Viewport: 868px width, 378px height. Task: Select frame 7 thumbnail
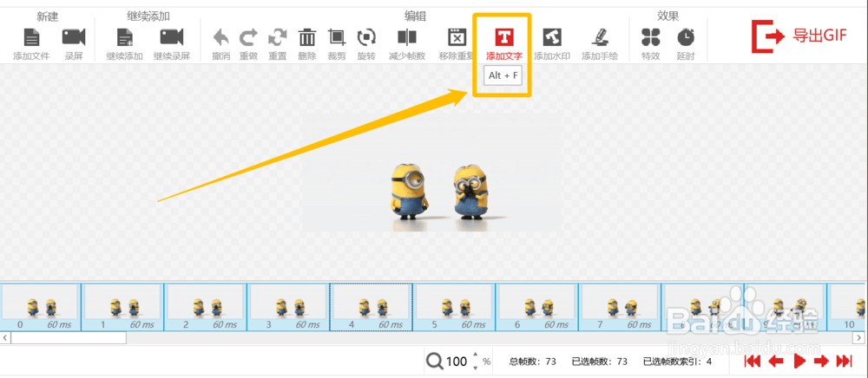click(x=620, y=307)
